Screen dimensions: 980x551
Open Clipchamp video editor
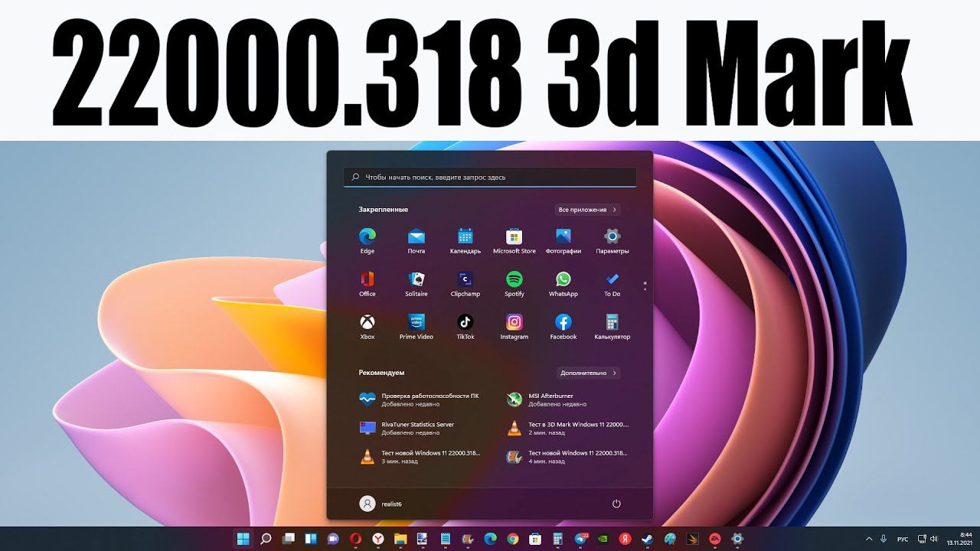click(x=465, y=283)
